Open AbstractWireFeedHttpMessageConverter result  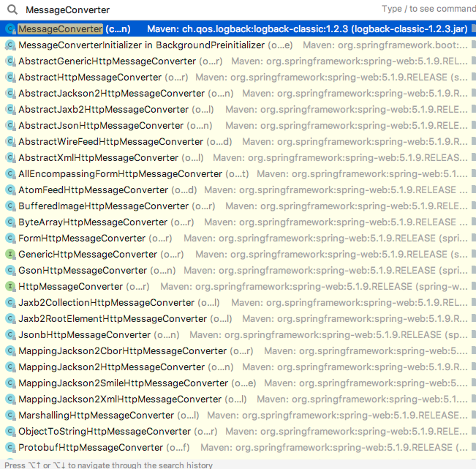point(238,141)
